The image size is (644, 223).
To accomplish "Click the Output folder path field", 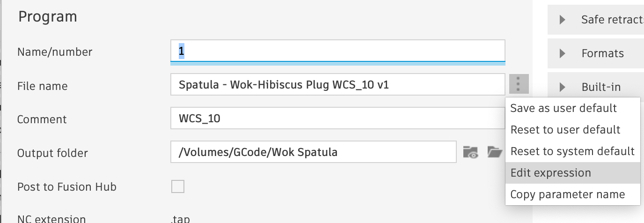I will (x=313, y=152).
